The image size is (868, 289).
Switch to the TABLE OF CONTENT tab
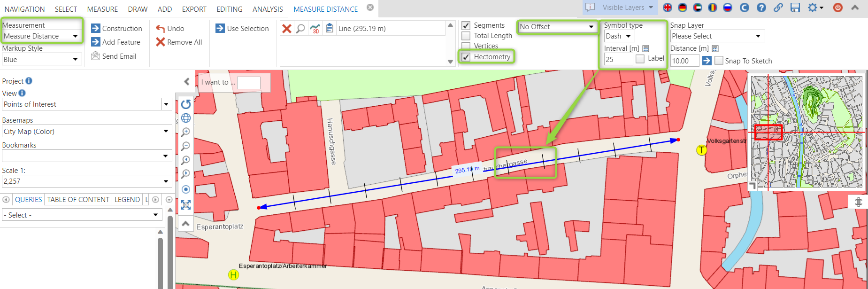click(x=78, y=200)
